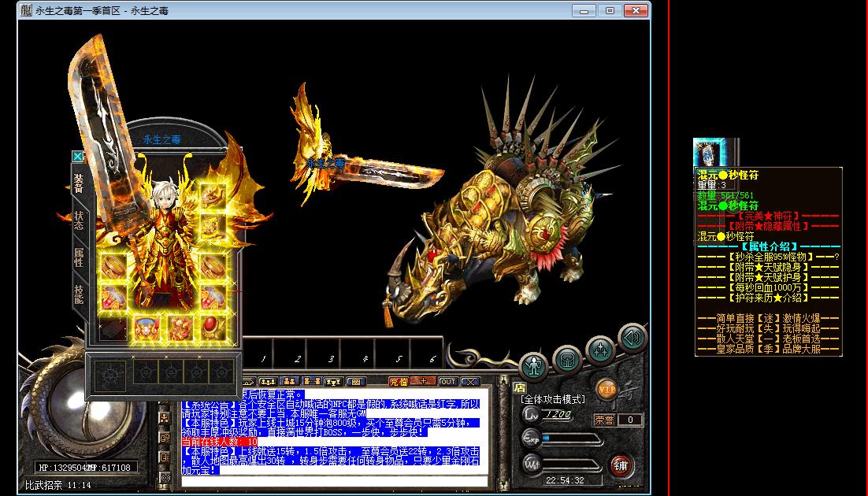Viewport: 868px width, 496px height.
Task: Click the third chat channel icon on left strip
Action: (165, 457)
